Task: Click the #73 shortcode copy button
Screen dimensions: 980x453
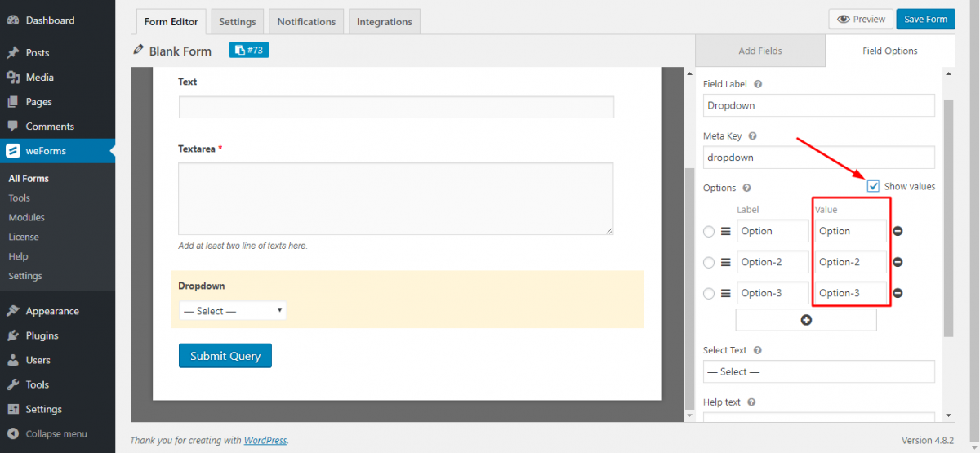Action: click(249, 50)
